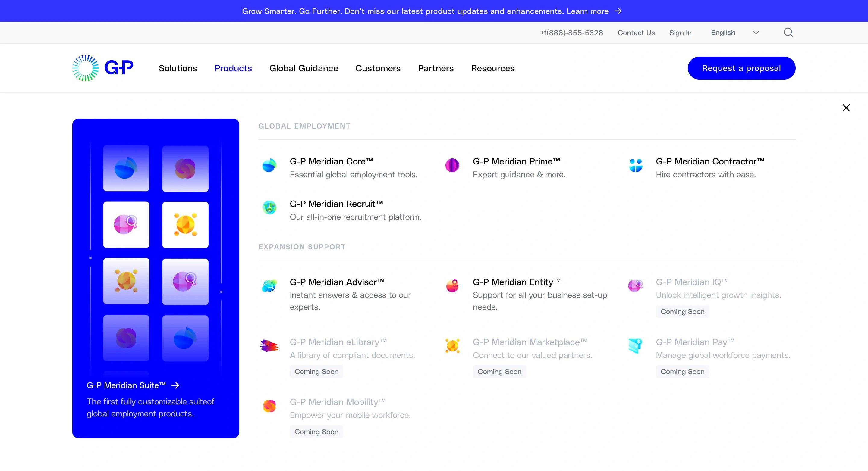
Task: Open the Resources navigation menu
Action: tap(493, 68)
